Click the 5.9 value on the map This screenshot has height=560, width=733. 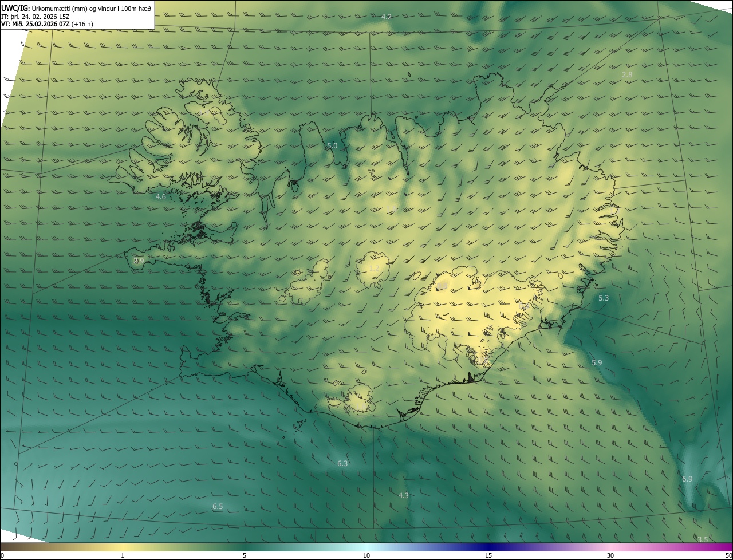point(597,363)
